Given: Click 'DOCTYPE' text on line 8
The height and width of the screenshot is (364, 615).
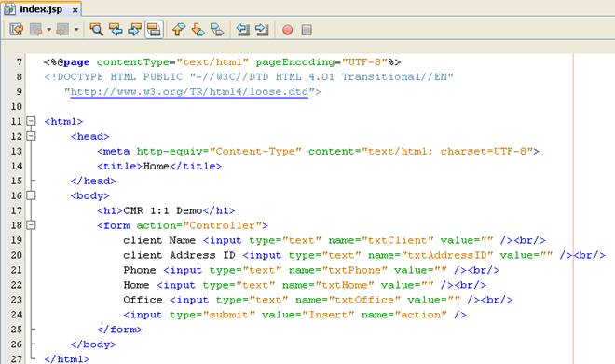Looking at the screenshot, I should 80,77.
